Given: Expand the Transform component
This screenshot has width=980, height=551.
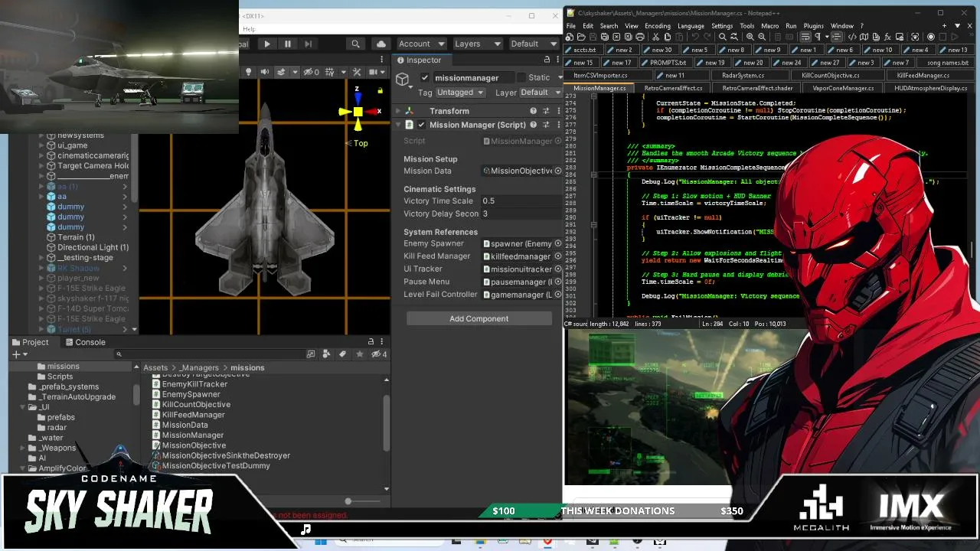Looking at the screenshot, I should tap(398, 111).
